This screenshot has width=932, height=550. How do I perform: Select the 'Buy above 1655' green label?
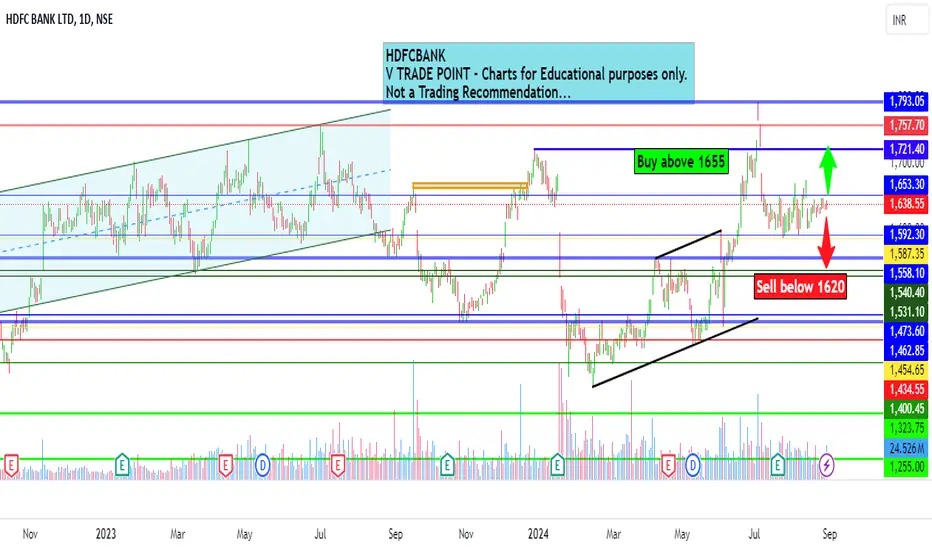[681, 161]
